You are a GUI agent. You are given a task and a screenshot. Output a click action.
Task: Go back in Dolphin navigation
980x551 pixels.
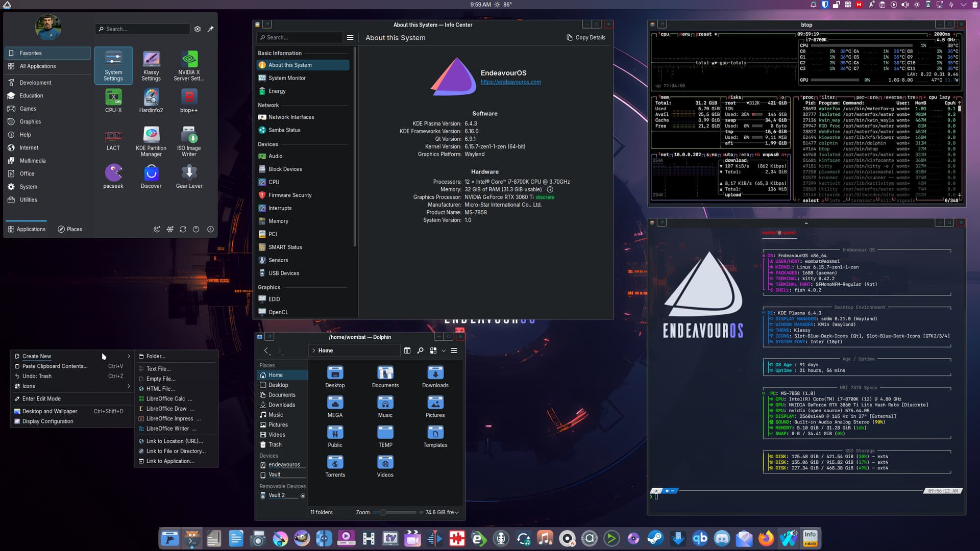[x=266, y=350]
